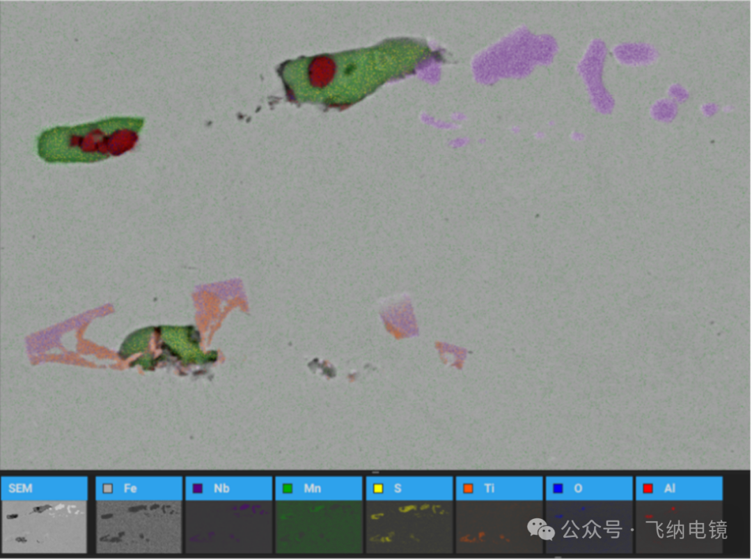This screenshot has width=752, height=560.
Task: Click the blue O color swatch
Action: [x=558, y=488]
